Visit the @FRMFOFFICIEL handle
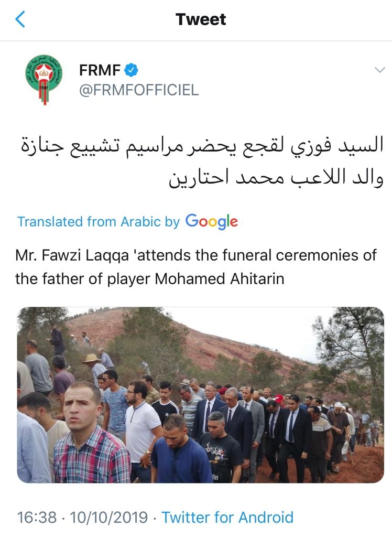392x537 pixels. (x=138, y=90)
